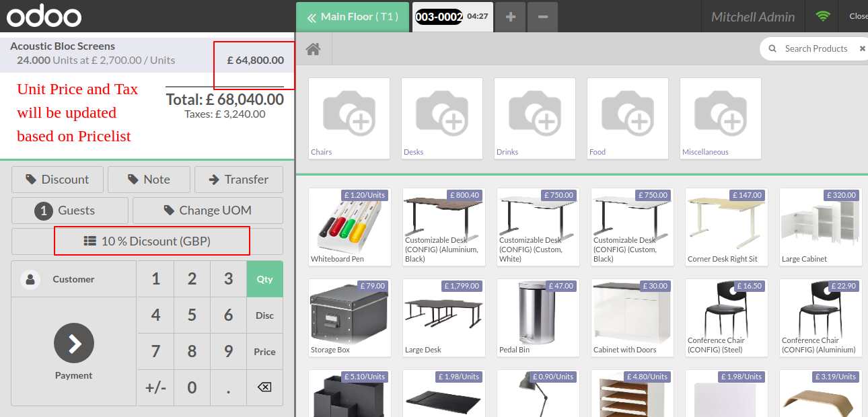Image resolution: width=868 pixels, height=417 pixels.
Task: Select order tab 003-0002
Action: 452,17
